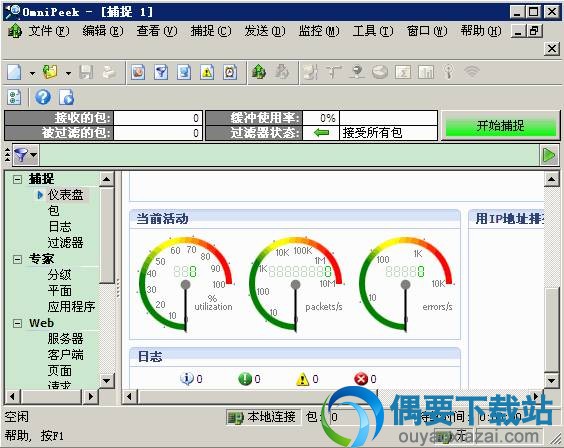Select 服务器 under Web

pos(65,339)
